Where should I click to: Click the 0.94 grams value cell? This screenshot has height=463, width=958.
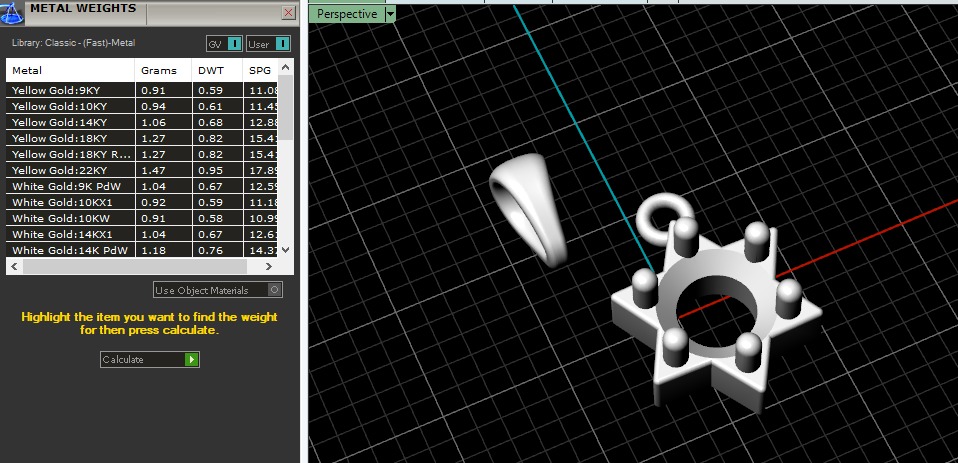click(163, 106)
